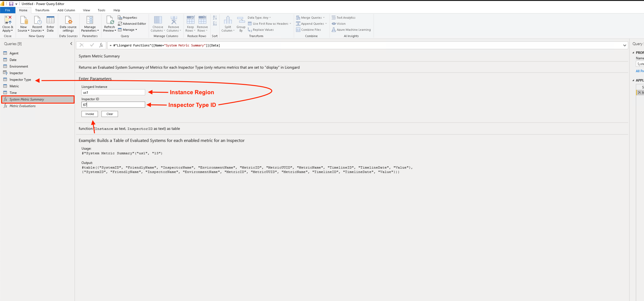
Task: Expand the formula bar chevron
Action: (624, 45)
